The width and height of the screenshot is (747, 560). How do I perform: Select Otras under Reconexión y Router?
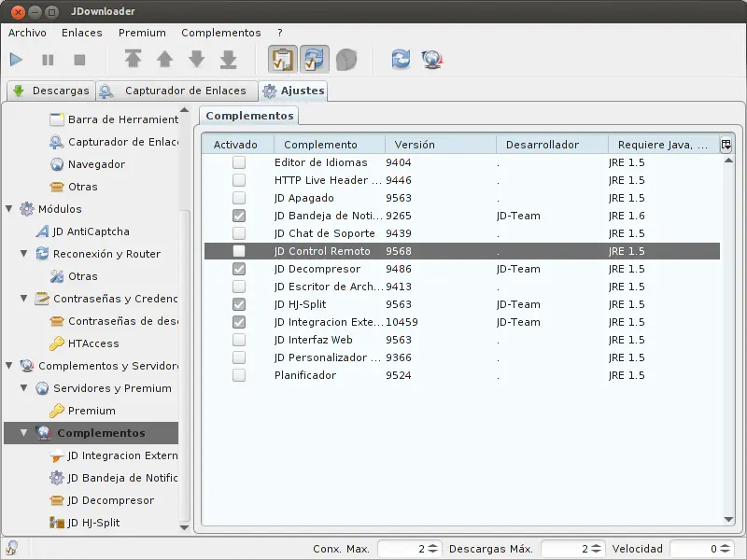click(x=74, y=276)
